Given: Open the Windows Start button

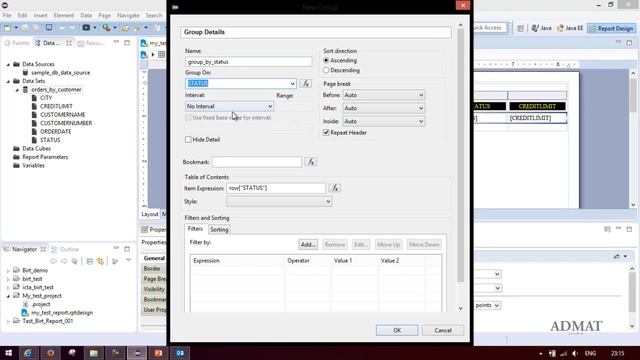Looking at the screenshot, I should coord(8,353).
